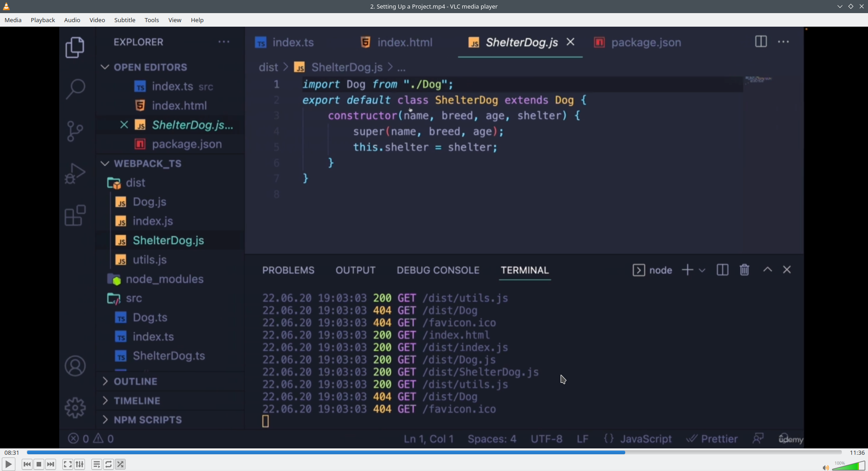Viewport: 868px width, 471px height.
Task: Open the Manage gear icon
Action: click(75, 408)
